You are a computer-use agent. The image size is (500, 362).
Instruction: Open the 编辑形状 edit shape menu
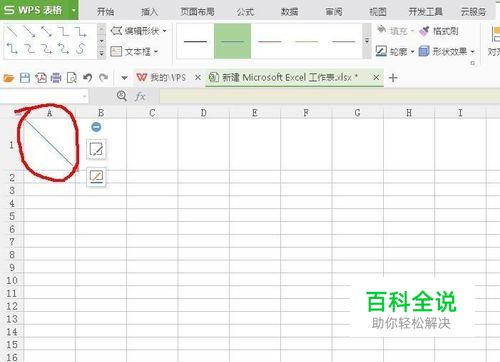(138, 31)
